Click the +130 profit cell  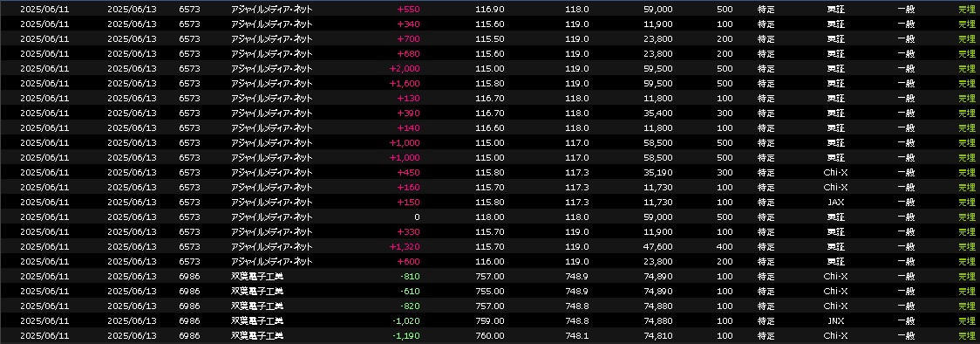(408, 98)
